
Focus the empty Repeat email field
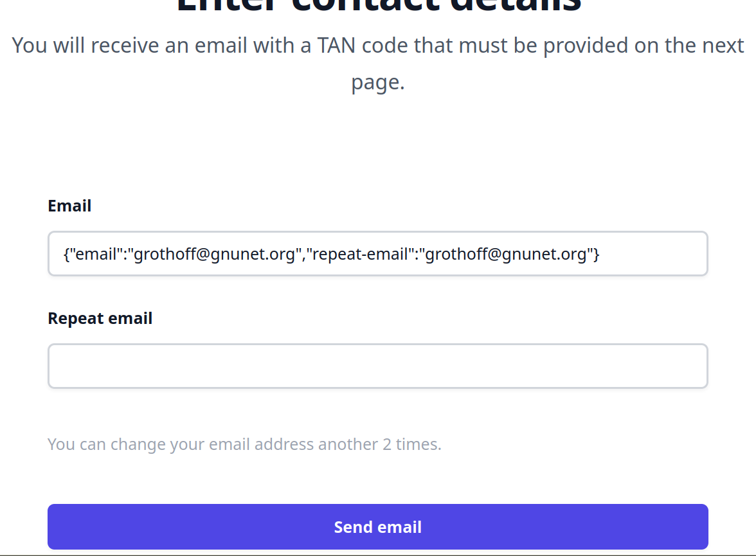[x=377, y=366]
